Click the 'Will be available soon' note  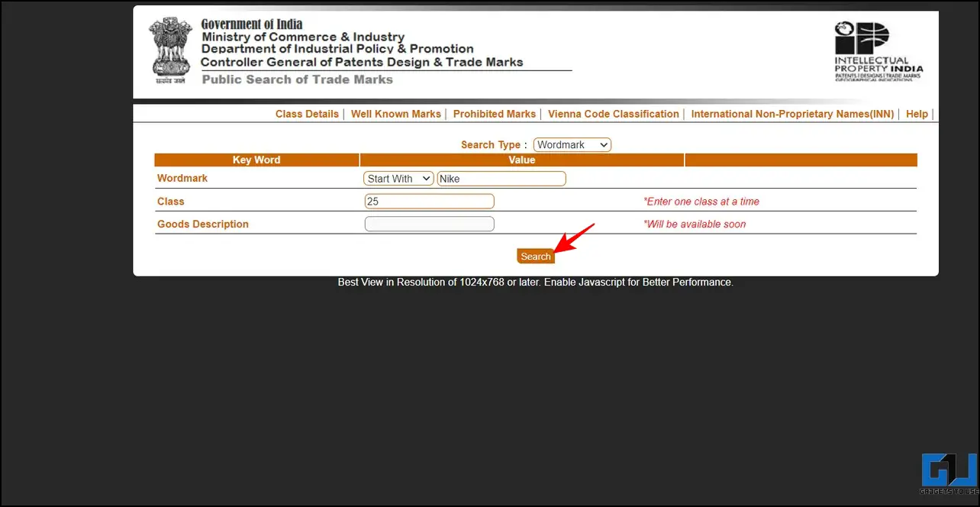pyautogui.click(x=695, y=224)
